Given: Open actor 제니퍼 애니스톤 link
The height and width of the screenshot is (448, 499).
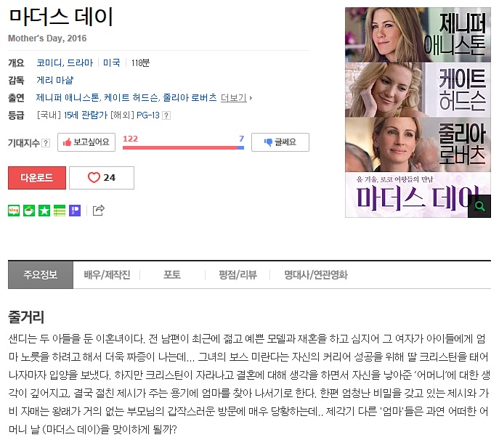Looking at the screenshot, I should [68, 98].
